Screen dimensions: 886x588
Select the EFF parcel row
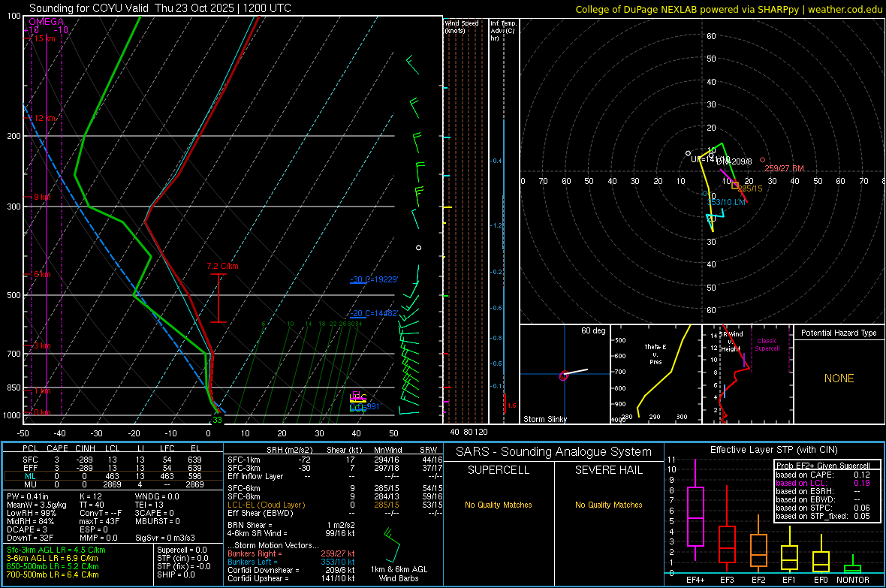pos(113,468)
